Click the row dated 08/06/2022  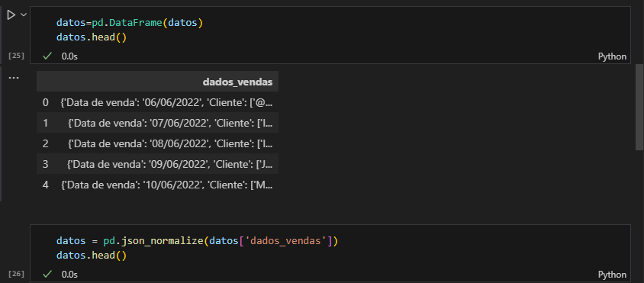tap(157, 143)
